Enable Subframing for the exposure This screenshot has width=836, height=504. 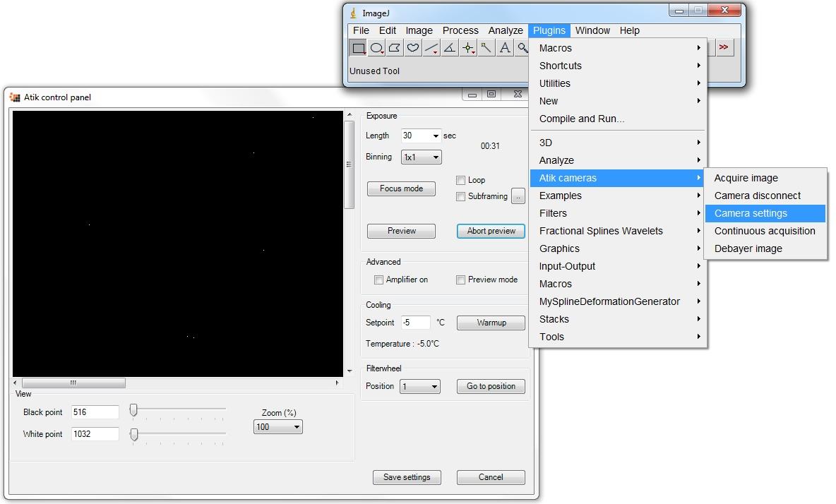(462, 196)
